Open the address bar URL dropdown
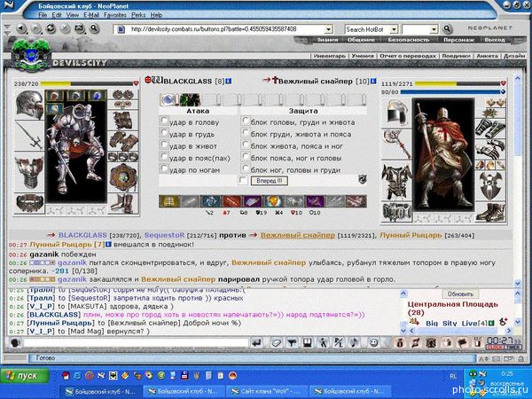Screen dimensions: 532x399 coord(328,29)
